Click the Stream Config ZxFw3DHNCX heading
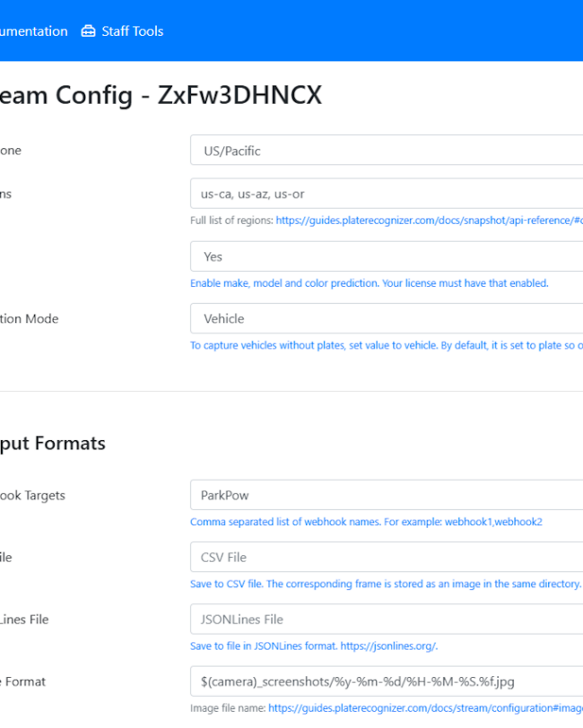This screenshot has height=728, width=583. pyautogui.click(x=161, y=95)
